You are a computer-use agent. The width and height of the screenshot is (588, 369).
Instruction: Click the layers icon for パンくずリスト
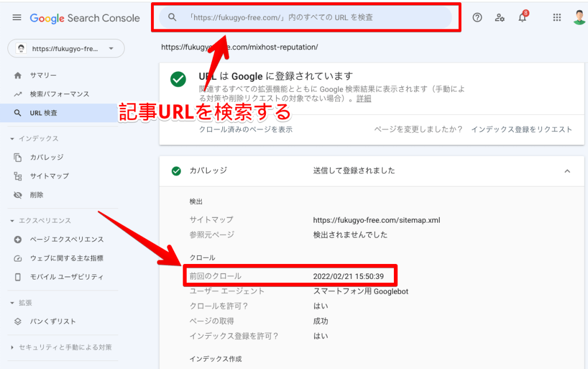click(18, 321)
